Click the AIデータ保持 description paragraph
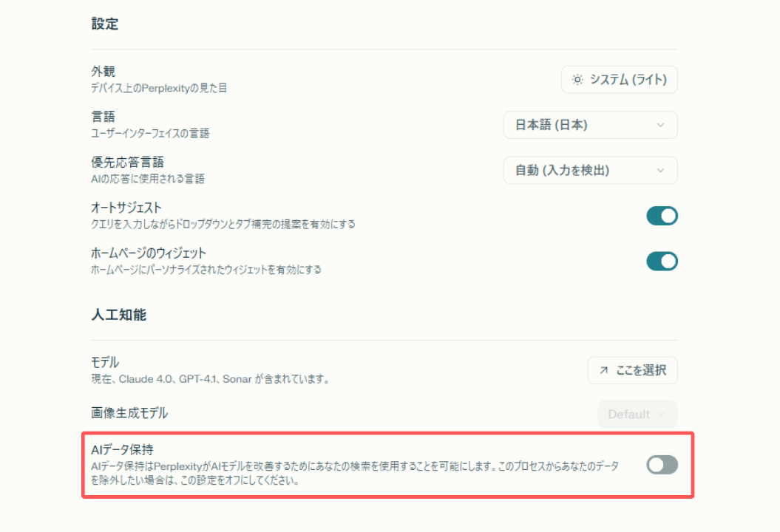Screen dimensions: 780x532 [355, 474]
